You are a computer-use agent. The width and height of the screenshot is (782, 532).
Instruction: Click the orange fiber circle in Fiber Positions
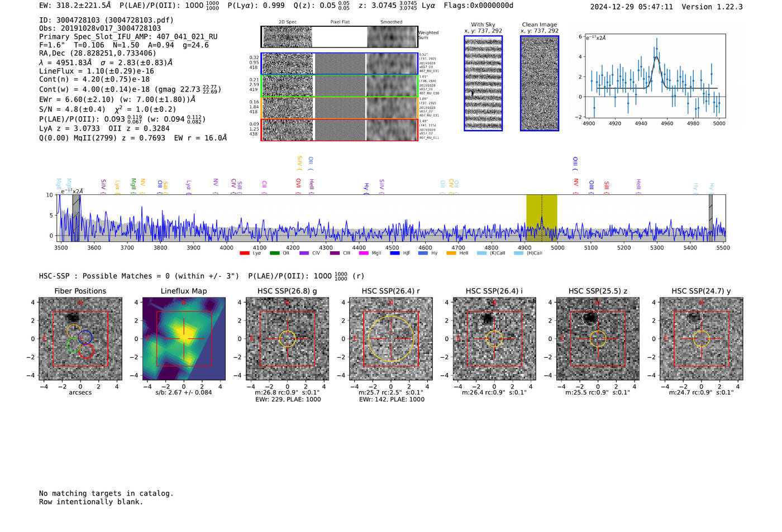74,331
